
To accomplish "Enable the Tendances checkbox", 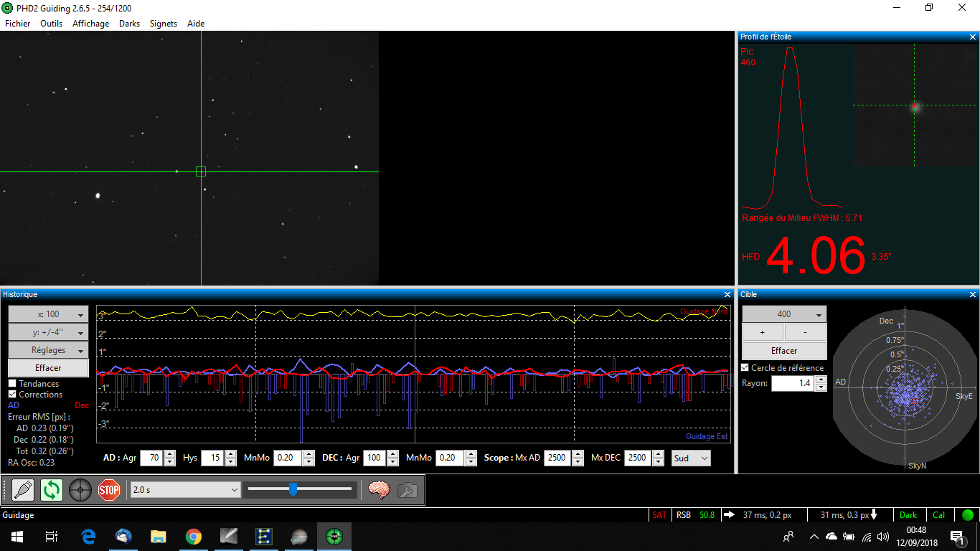I will point(12,384).
